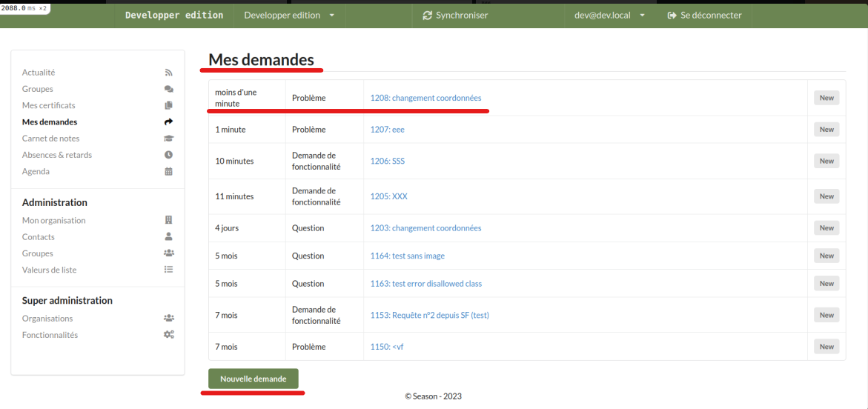Open Mes demandes in the sidebar
The height and width of the screenshot is (409, 868).
click(50, 122)
